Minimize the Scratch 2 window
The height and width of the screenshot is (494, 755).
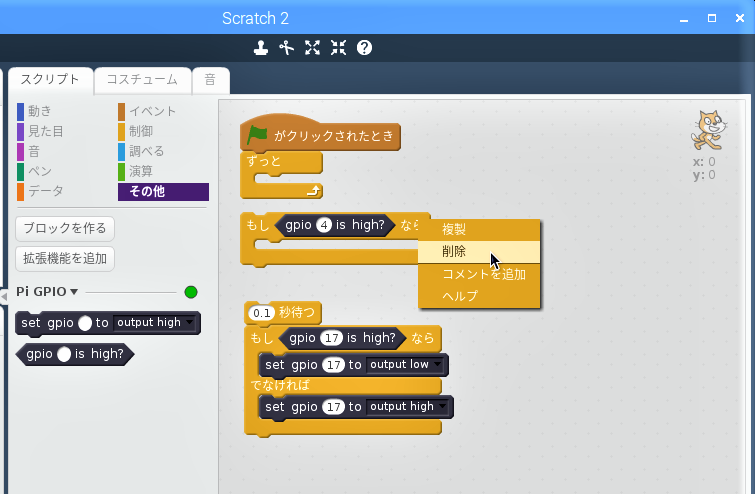click(684, 19)
